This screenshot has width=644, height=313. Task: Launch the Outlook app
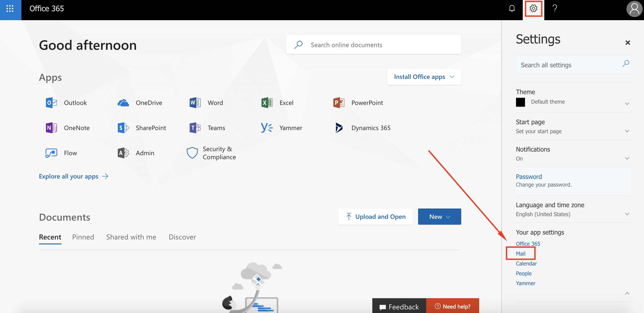coord(66,103)
